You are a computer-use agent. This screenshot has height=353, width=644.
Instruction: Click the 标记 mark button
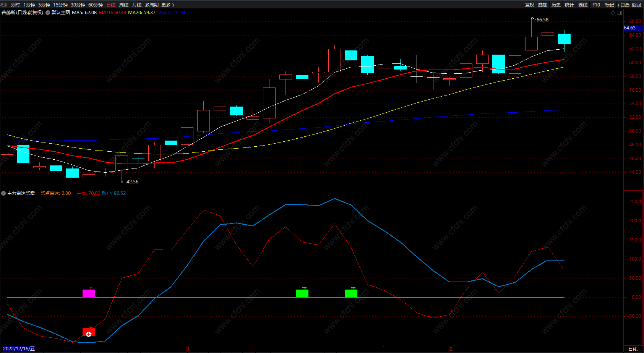(610, 5)
